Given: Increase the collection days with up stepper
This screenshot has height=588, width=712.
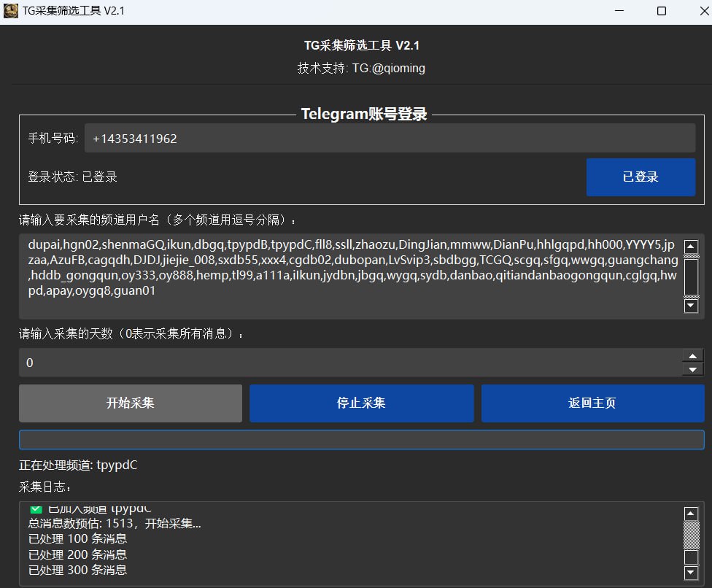Looking at the screenshot, I should pos(692,356).
